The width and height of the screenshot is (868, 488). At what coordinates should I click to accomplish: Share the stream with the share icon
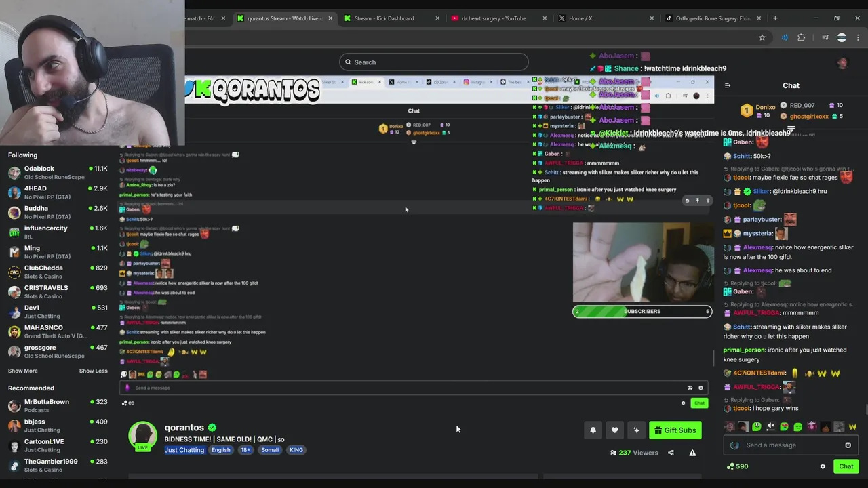(671, 453)
